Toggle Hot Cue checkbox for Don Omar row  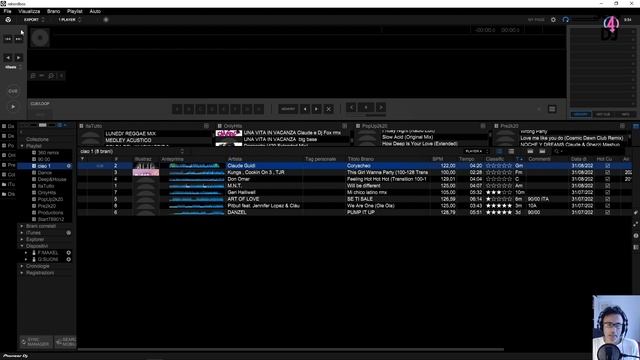607,179
